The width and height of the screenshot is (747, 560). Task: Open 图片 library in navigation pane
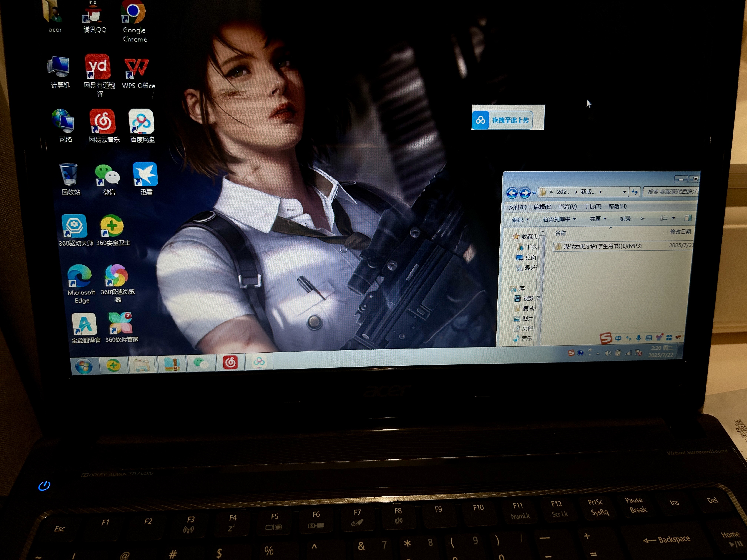pyautogui.click(x=523, y=318)
